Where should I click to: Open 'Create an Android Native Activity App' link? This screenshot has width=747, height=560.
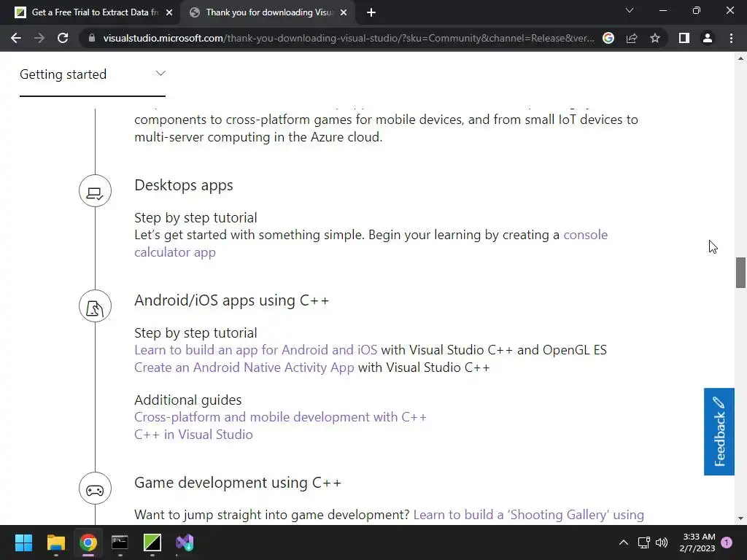click(244, 367)
